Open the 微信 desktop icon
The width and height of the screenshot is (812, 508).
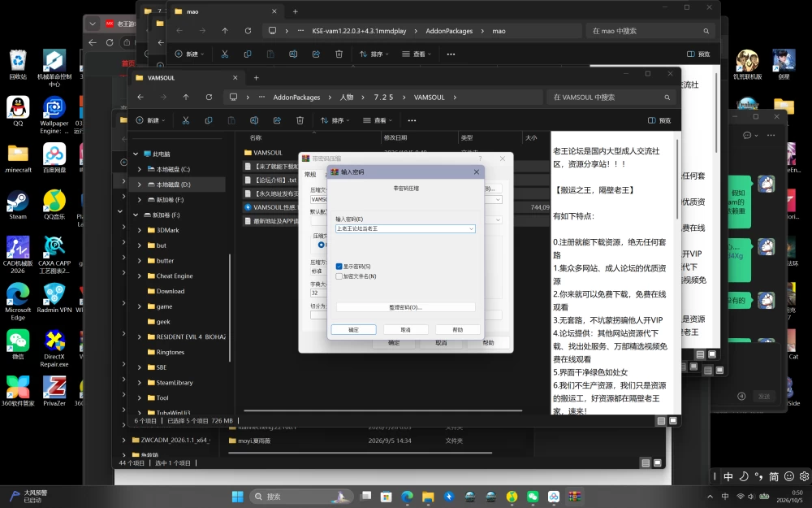pos(18,345)
